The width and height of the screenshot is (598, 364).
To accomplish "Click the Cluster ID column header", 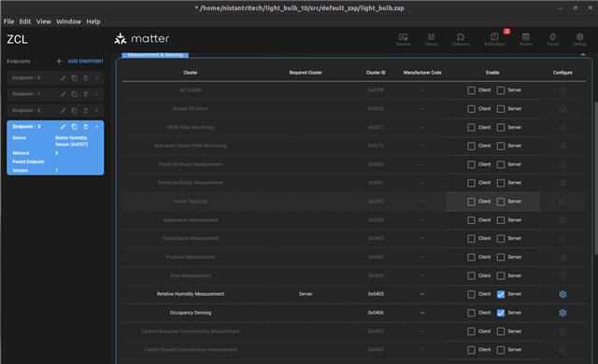I will coord(376,73).
